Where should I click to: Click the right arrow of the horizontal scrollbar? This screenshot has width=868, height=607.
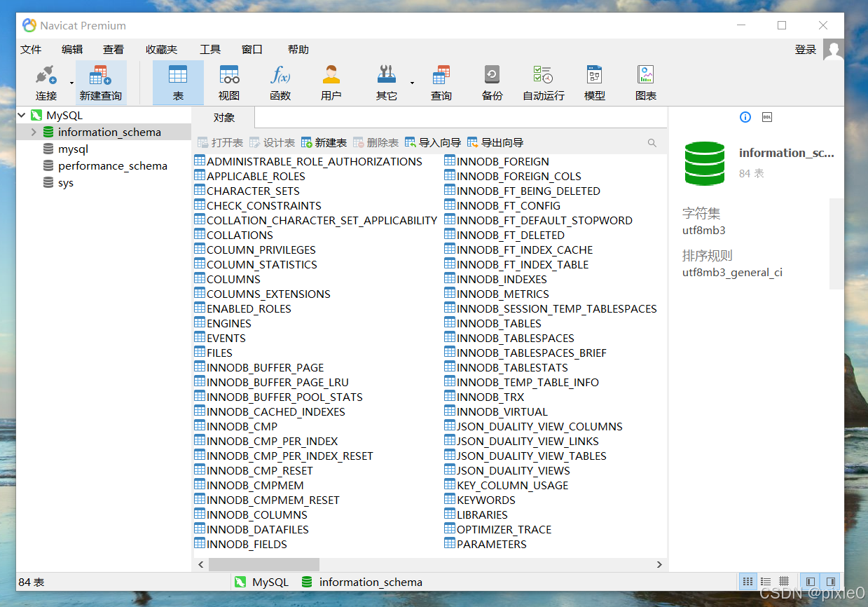(x=659, y=564)
